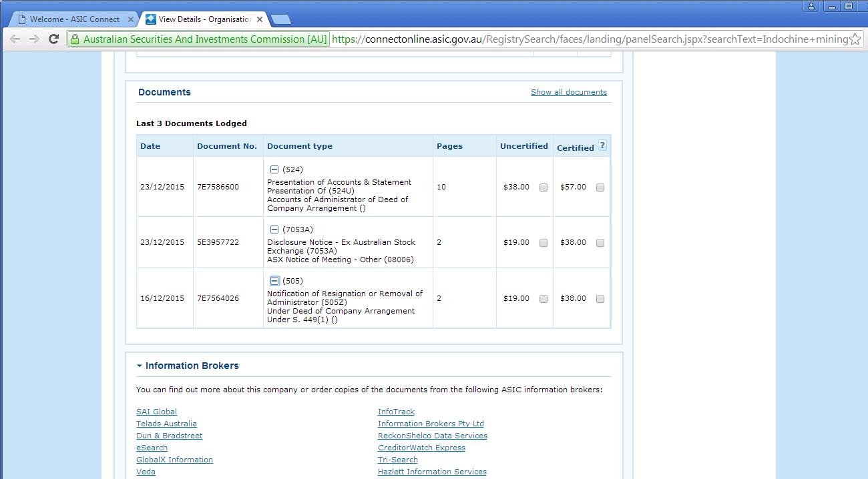Select document number 7E7564026
This screenshot has height=479, width=868.
218,298
